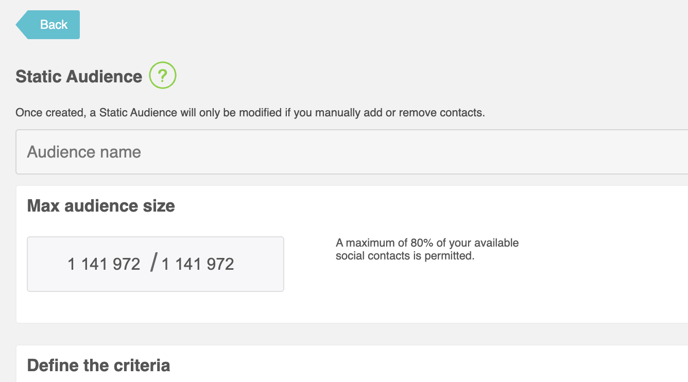
Task: Click the 'manually add or remove contacts' phrase
Action: coord(400,113)
